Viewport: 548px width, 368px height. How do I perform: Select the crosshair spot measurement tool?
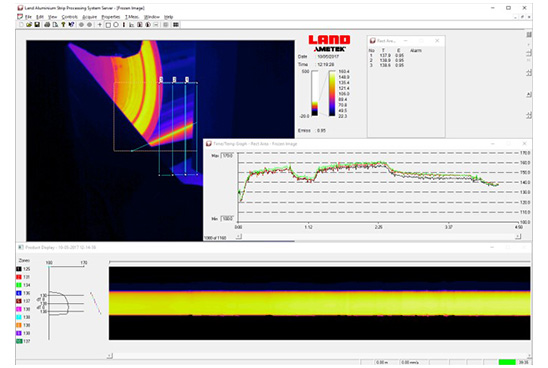(x=100, y=24)
